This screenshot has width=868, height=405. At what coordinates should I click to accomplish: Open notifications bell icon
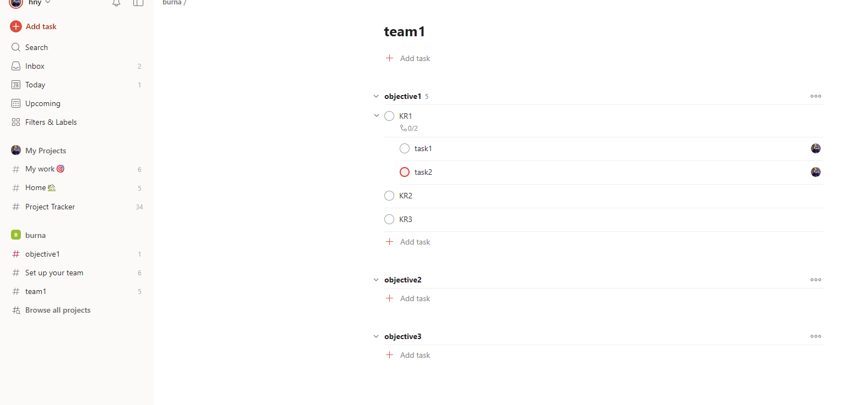click(116, 3)
